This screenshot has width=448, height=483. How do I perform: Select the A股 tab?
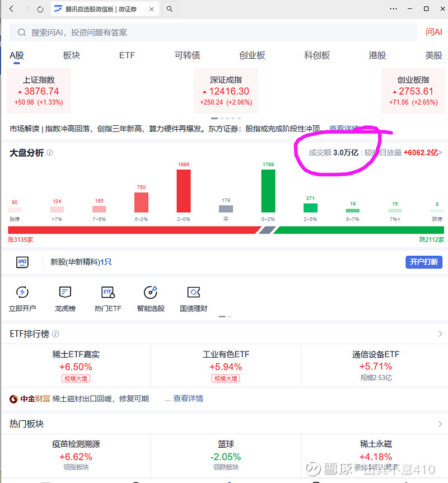click(x=17, y=55)
